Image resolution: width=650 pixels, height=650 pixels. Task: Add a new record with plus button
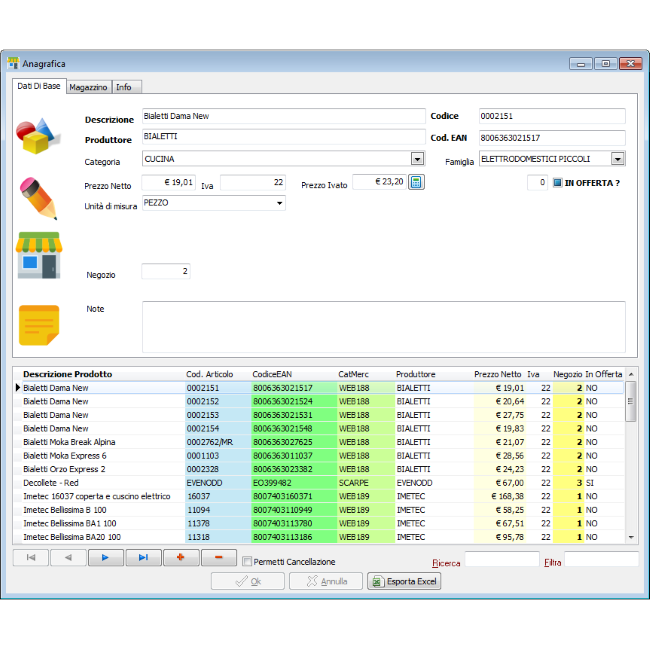181,558
